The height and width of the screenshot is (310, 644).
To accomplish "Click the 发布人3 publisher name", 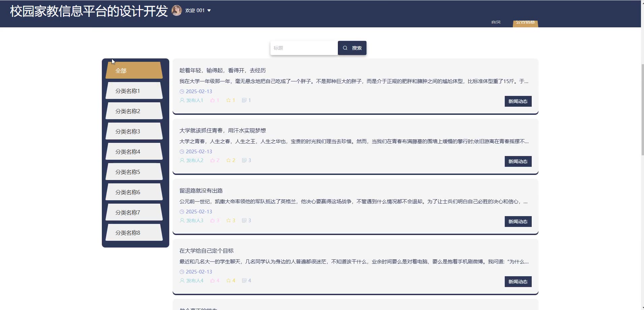I will (195, 221).
